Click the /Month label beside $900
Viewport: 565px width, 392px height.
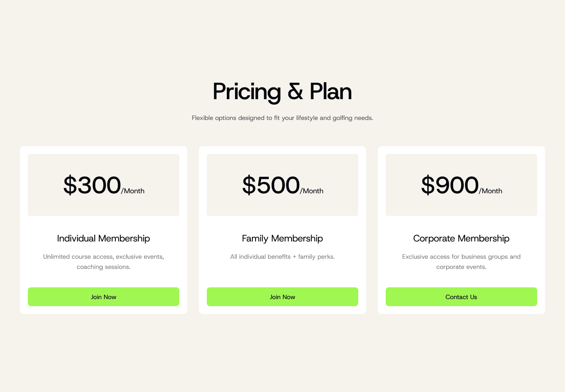[x=490, y=191]
